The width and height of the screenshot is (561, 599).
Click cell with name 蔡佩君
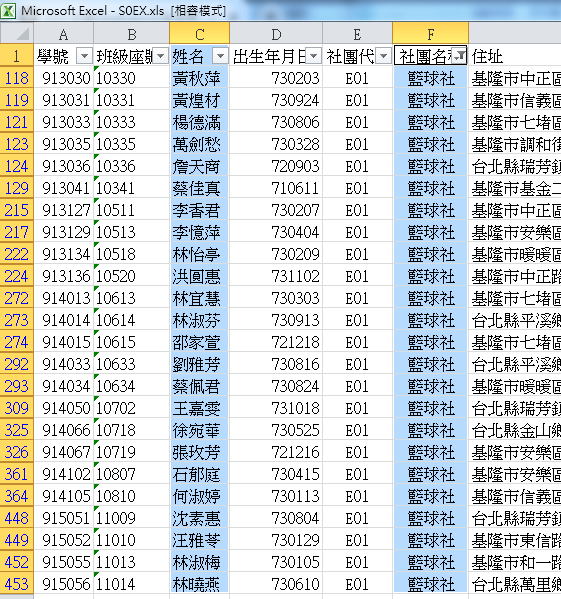(x=200, y=386)
